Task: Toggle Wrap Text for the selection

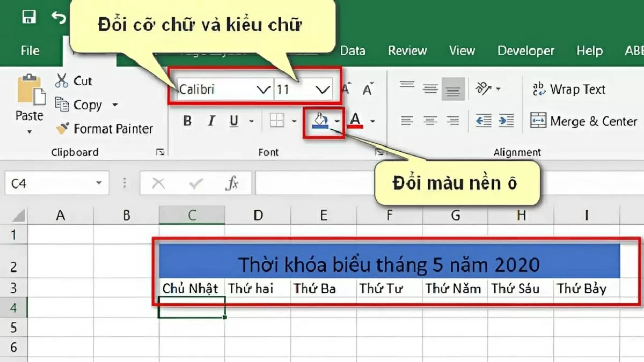Action: 569,89
